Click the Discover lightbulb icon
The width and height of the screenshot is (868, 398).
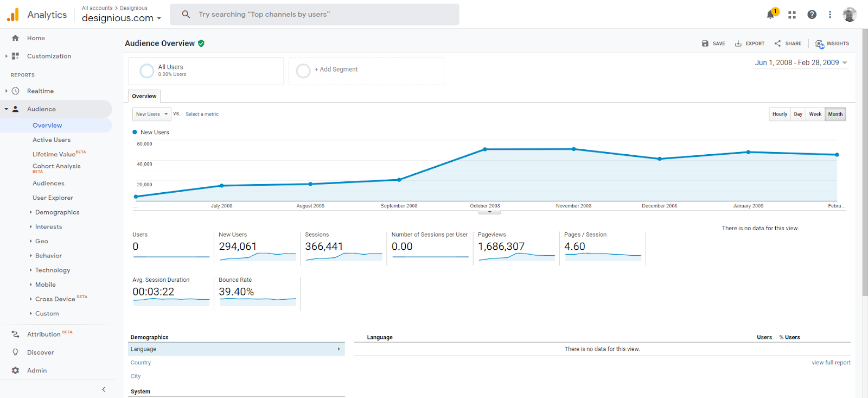(15, 352)
